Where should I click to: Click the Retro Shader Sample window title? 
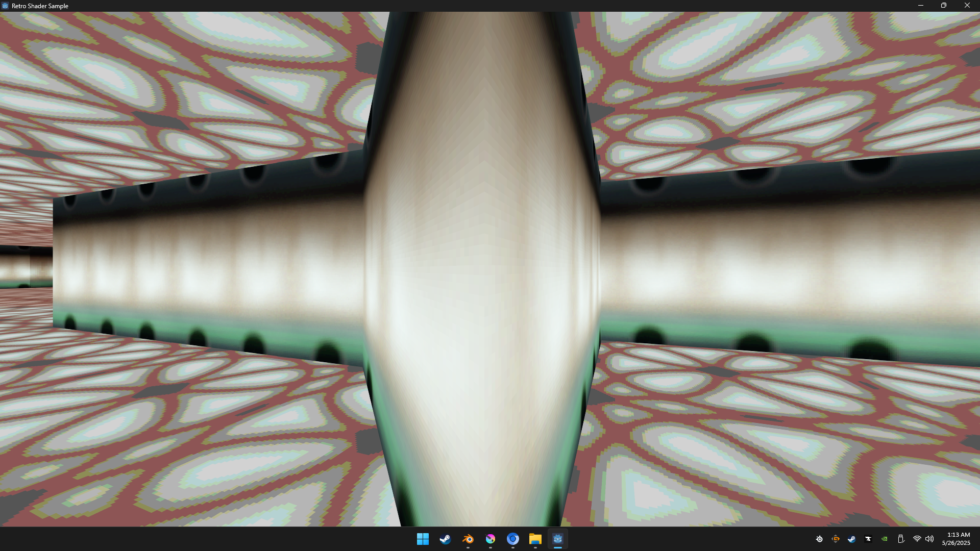[x=40, y=6]
